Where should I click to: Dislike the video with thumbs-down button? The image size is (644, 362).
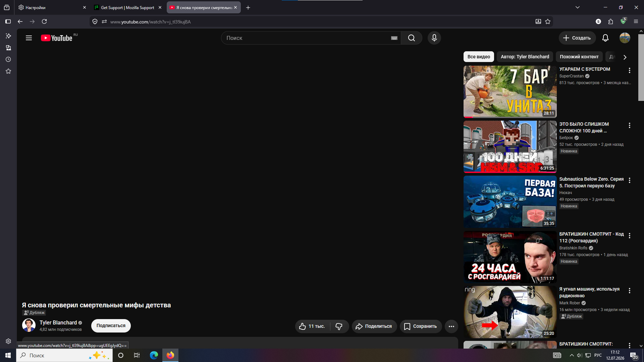339,326
